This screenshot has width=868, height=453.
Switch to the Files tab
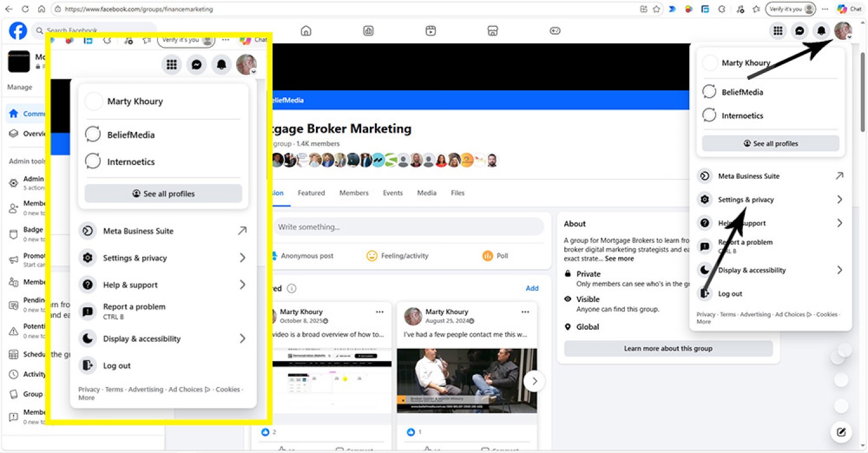[x=458, y=193]
